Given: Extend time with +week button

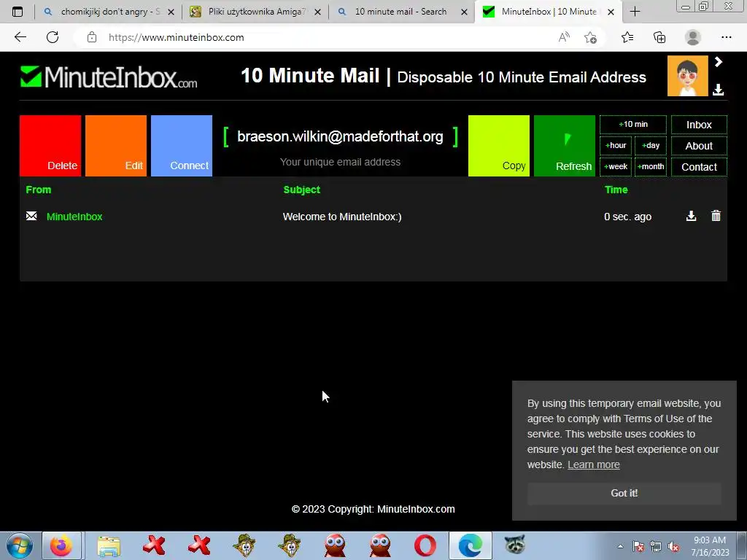Looking at the screenshot, I should pos(616,167).
